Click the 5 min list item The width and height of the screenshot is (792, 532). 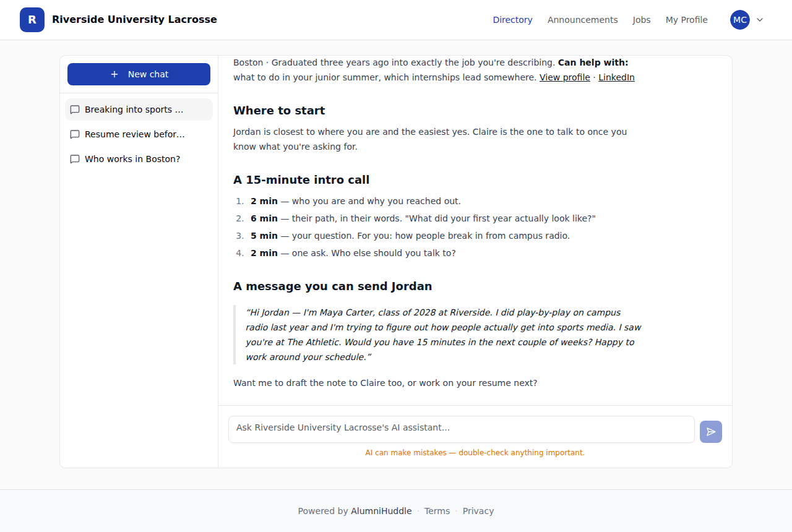click(x=410, y=236)
